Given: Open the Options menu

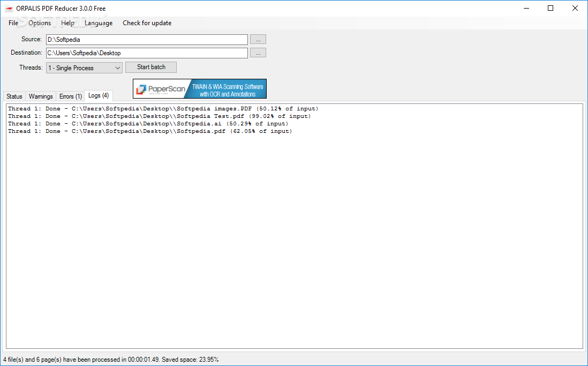Looking at the screenshot, I should point(40,23).
